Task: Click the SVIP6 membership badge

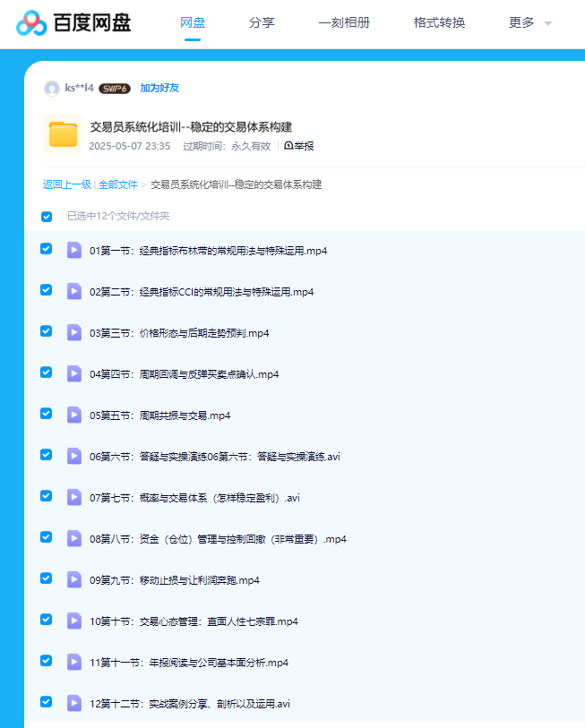Action: click(115, 89)
